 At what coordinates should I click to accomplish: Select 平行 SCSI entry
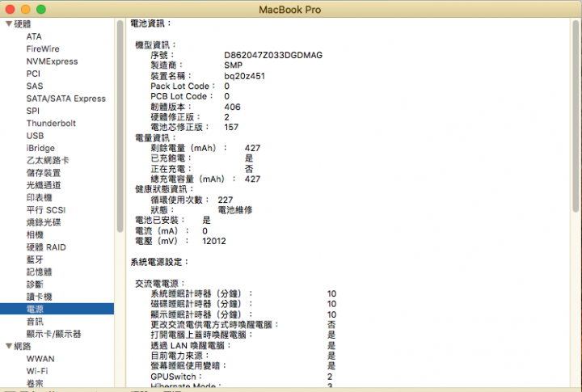click(x=46, y=209)
